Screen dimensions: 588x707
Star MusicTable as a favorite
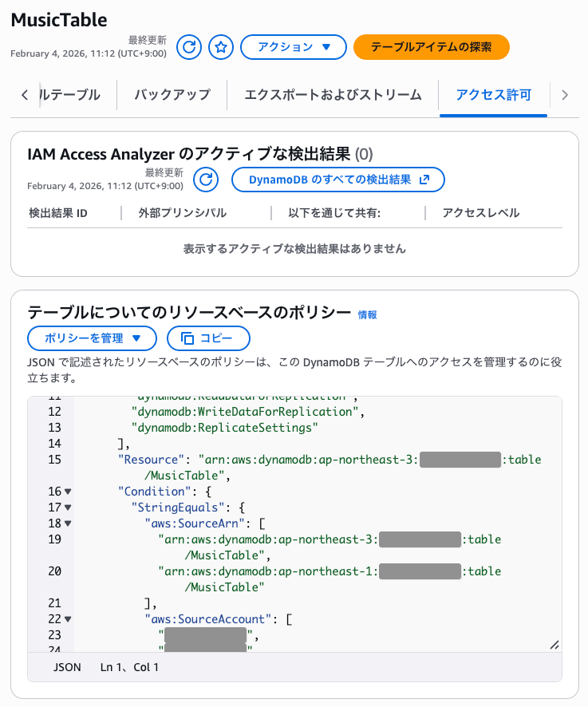[x=220, y=47]
